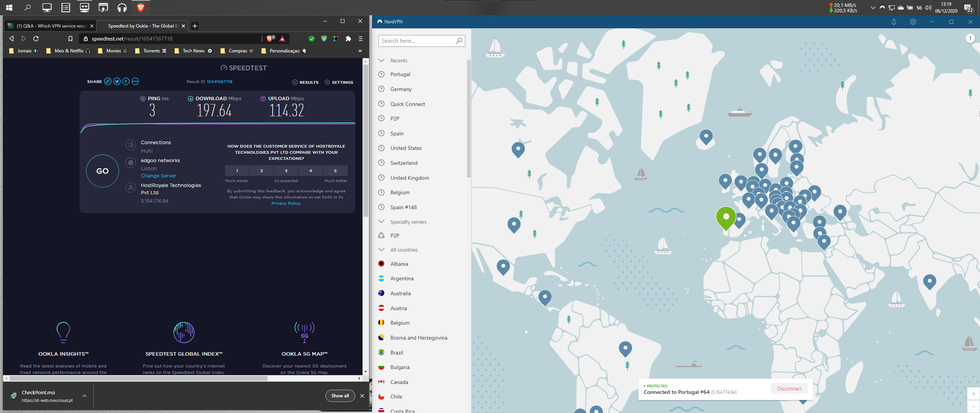
Task: Click the Change Server link
Action: pos(158,176)
